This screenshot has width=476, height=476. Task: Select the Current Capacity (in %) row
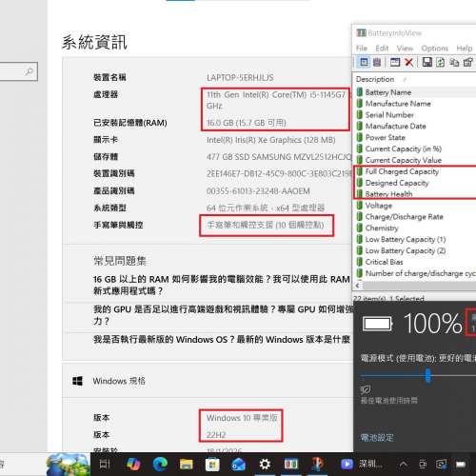[416, 149]
